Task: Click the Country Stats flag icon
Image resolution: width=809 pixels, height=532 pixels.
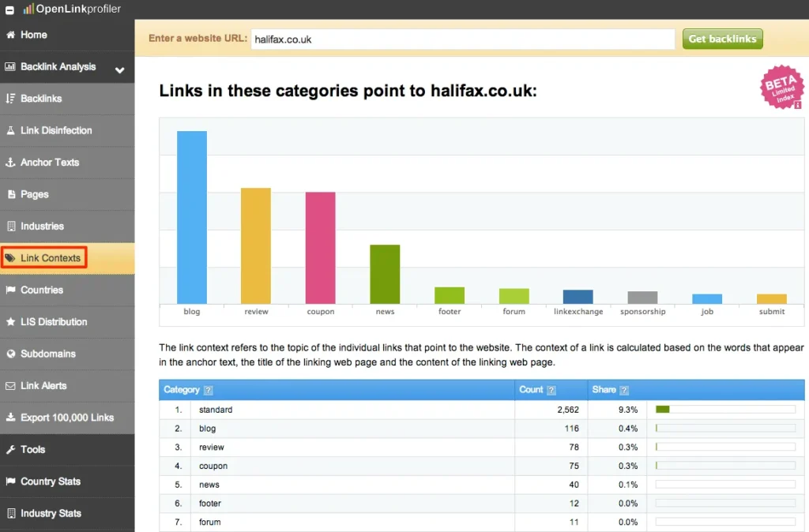Action: tap(10, 481)
